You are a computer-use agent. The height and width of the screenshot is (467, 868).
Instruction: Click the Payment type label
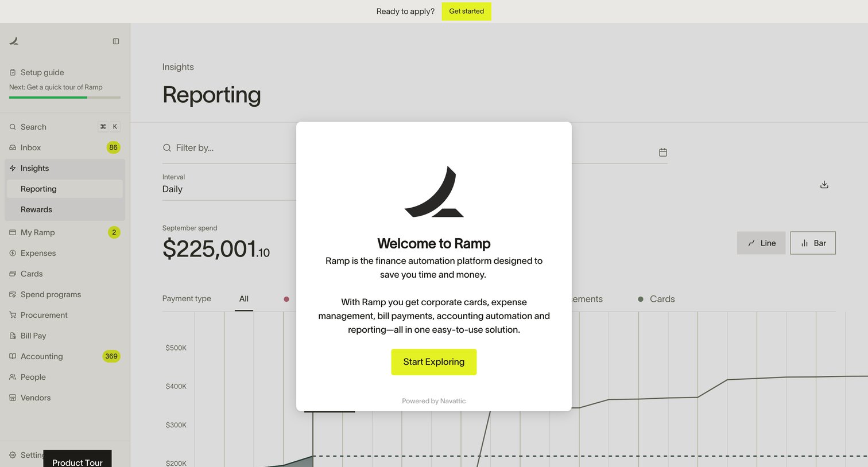187,299
